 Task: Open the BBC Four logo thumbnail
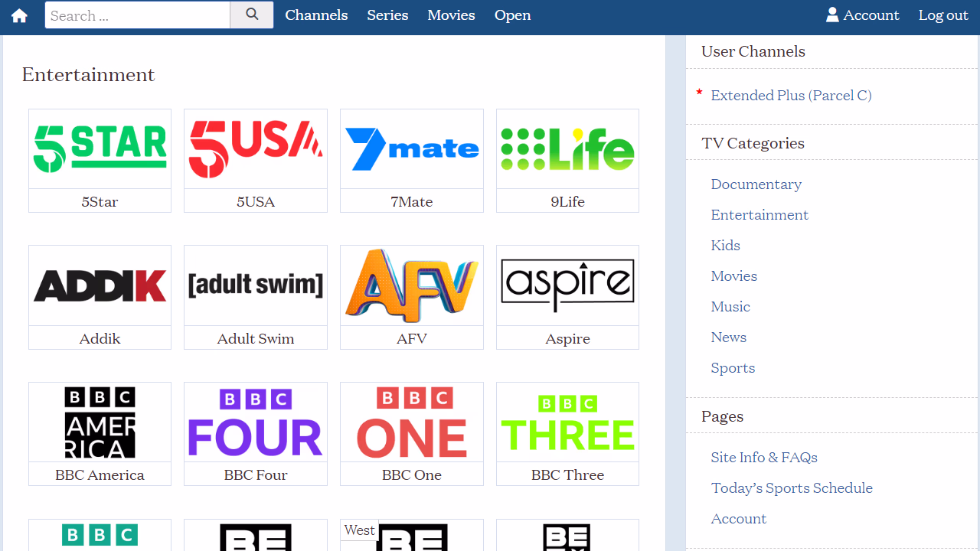click(255, 422)
